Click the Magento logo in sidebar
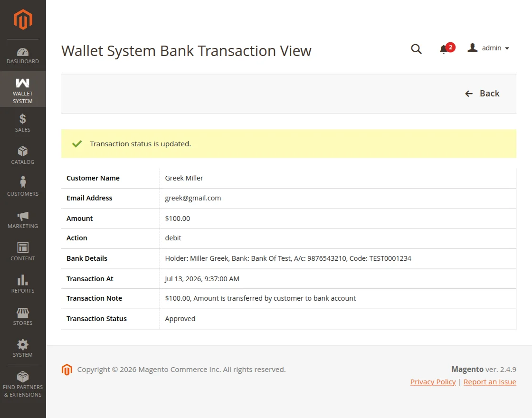Image resolution: width=532 pixels, height=418 pixels. [23, 19]
